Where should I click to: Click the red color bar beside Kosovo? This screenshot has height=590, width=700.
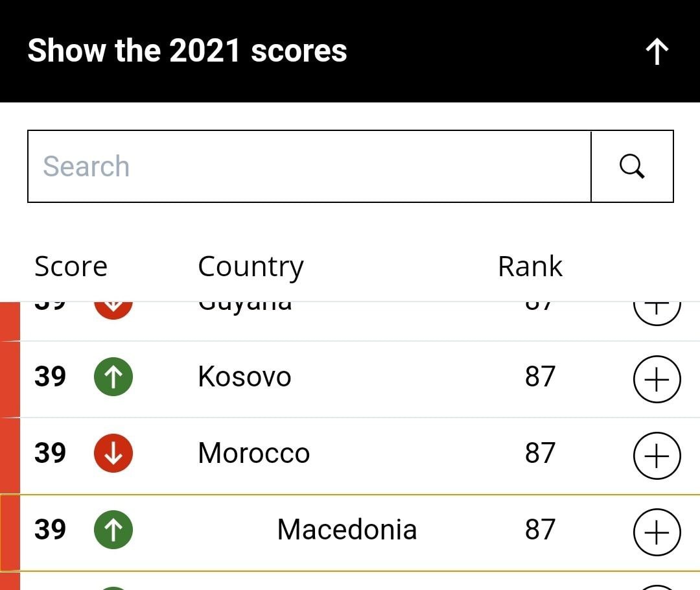[10, 379]
